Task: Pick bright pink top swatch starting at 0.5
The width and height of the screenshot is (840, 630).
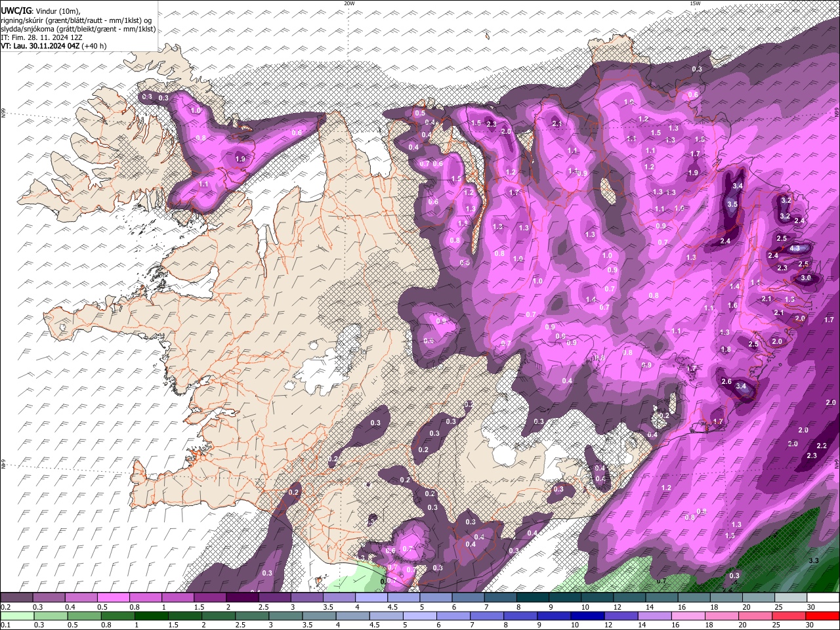Action: tap(113, 598)
